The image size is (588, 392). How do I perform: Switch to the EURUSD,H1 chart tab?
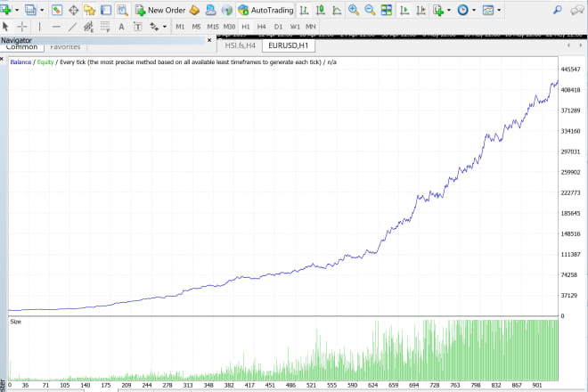(289, 45)
